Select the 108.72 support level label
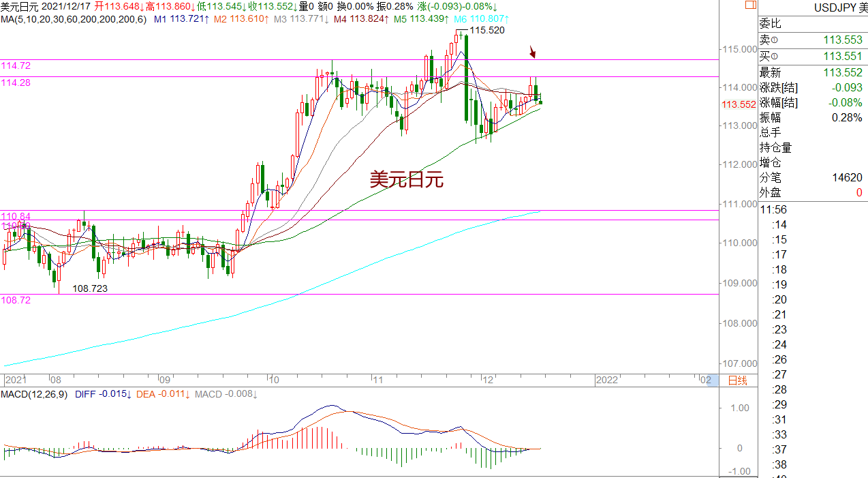Screen dimensions: 868x478 click(x=16, y=300)
